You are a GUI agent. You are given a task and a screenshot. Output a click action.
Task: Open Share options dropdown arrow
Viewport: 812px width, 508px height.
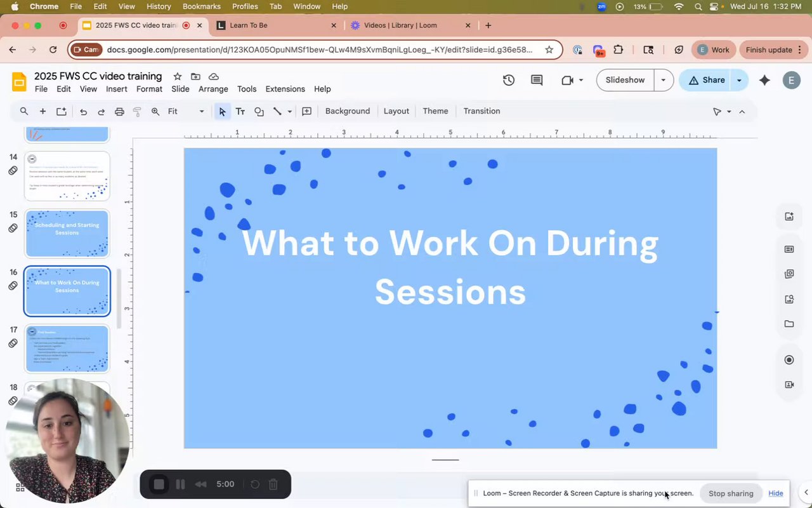[x=739, y=80]
